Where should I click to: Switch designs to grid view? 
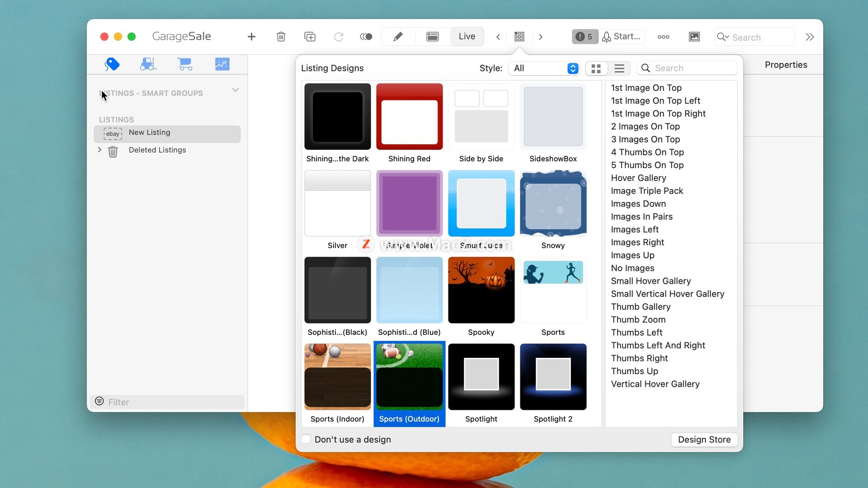point(596,68)
